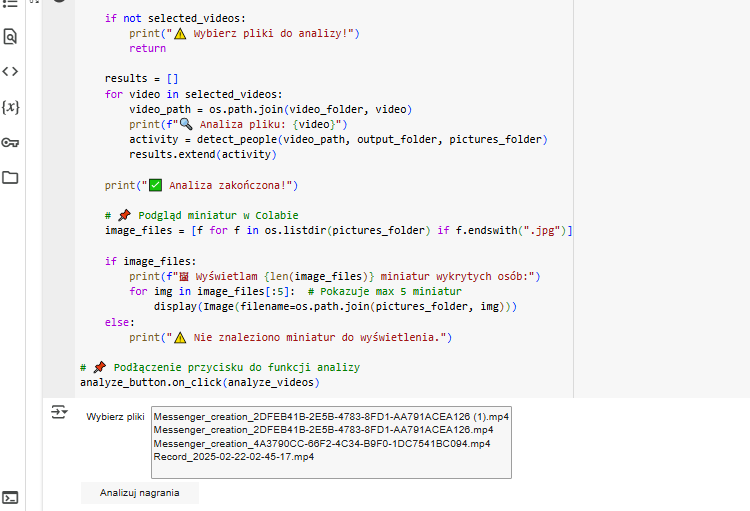
Task: Open the table of contents panel
Action: pos(10,3)
